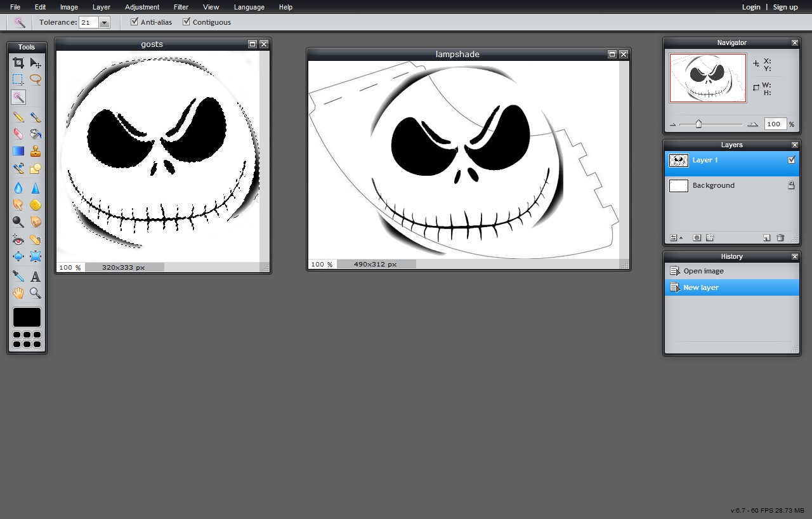Select the Pencil tool
The height and width of the screenshot is (519, 812).
[x=18, y=117]
